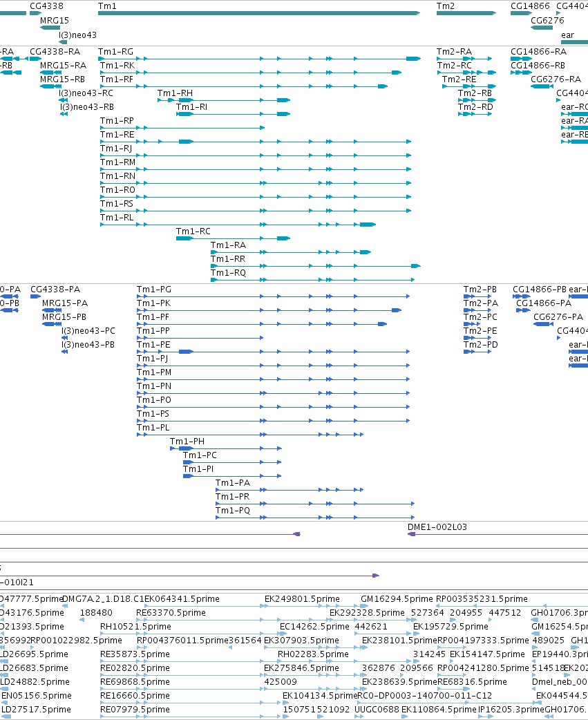This screenshot has height=720, width=588.
Task: Select transcript Tm1-RA
Action: [x=291, y=252]
